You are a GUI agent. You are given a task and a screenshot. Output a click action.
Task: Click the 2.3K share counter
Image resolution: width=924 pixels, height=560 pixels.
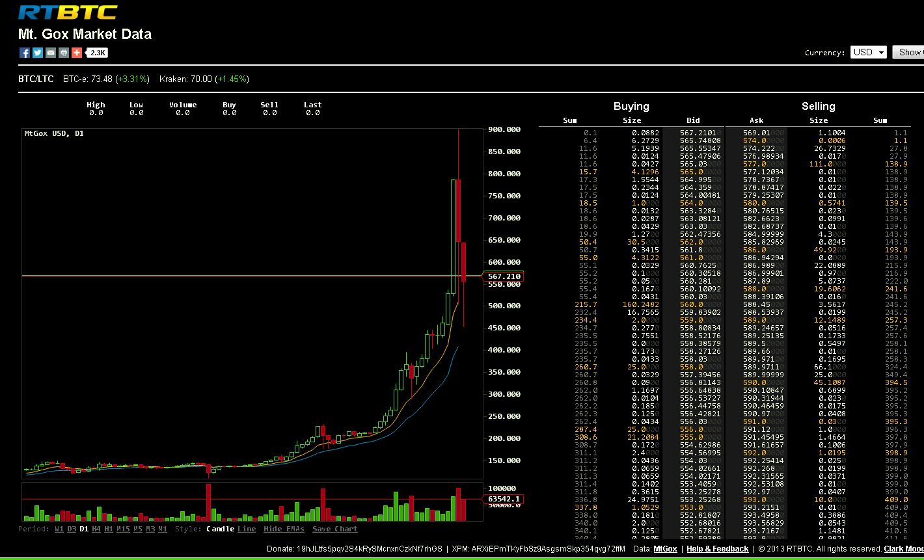98,53
